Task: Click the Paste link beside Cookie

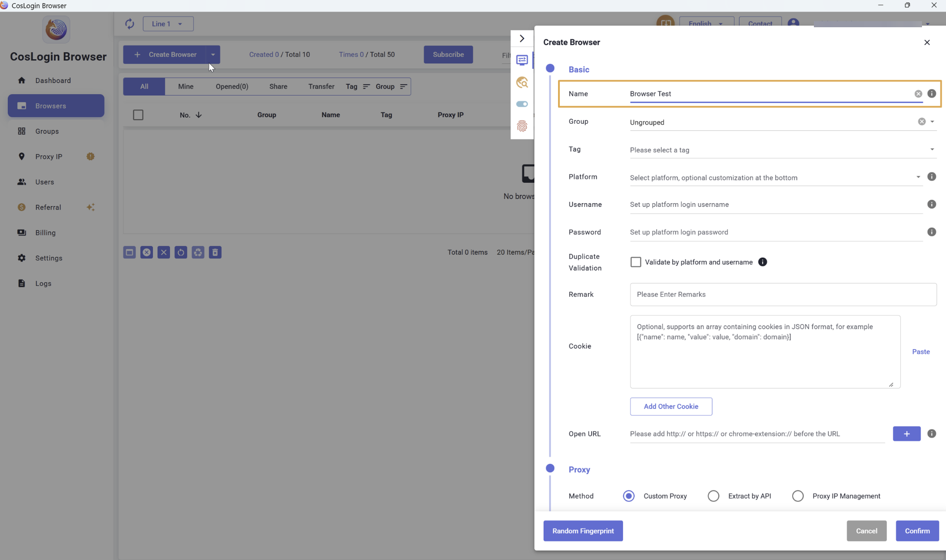Action: pos(921,352)
